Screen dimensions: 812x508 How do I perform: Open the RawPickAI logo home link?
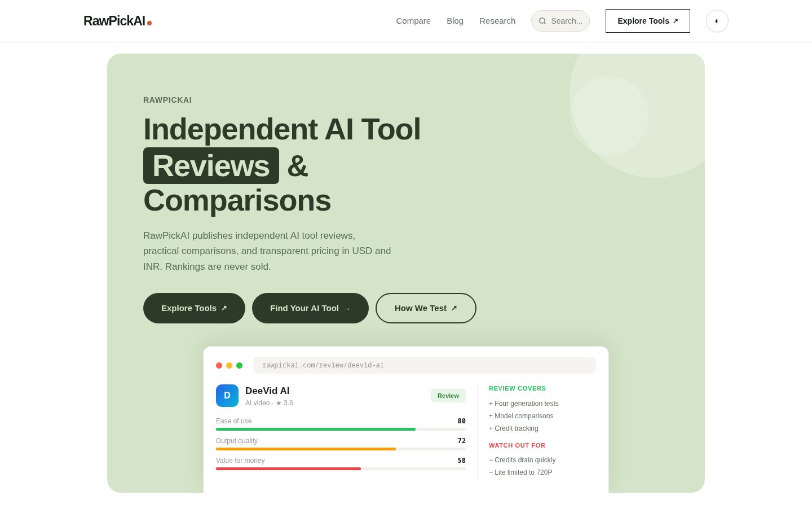pyautogui.click(x=117, y=21)
